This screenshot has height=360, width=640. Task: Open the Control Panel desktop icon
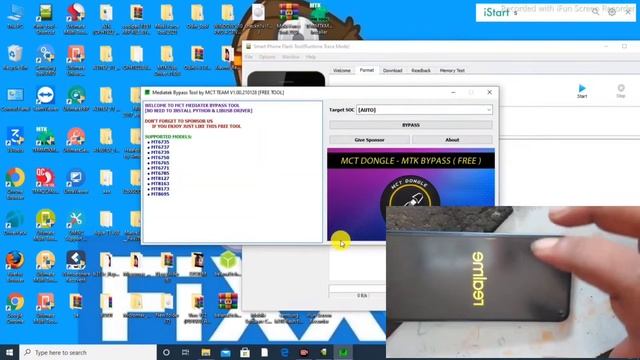pyautogui.click(x=15, y=99)
